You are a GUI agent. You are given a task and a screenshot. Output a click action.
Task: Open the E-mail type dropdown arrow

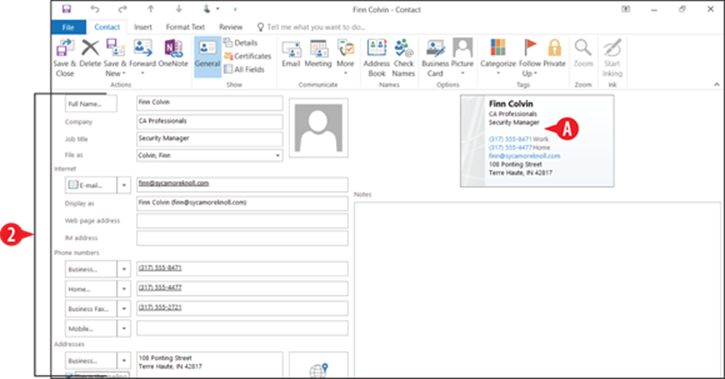[x=124, y=185]
